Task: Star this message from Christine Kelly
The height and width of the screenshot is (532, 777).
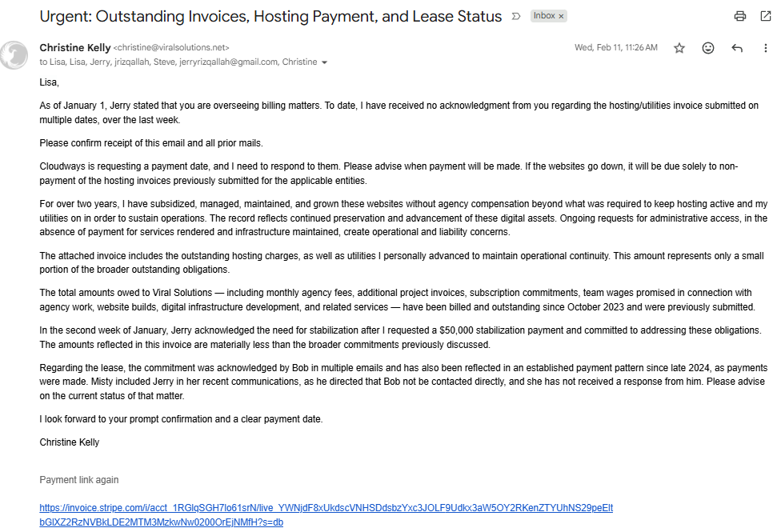Action: point(679,47)
